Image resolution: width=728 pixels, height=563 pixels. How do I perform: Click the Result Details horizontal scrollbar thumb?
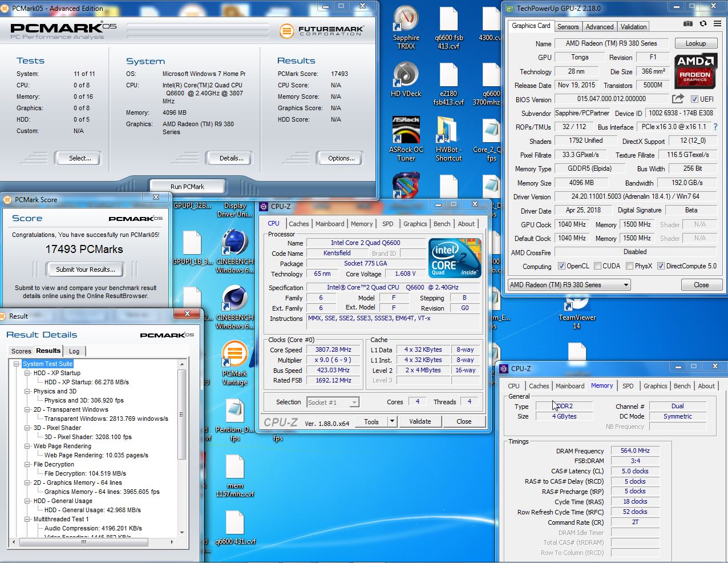[83, 542]
